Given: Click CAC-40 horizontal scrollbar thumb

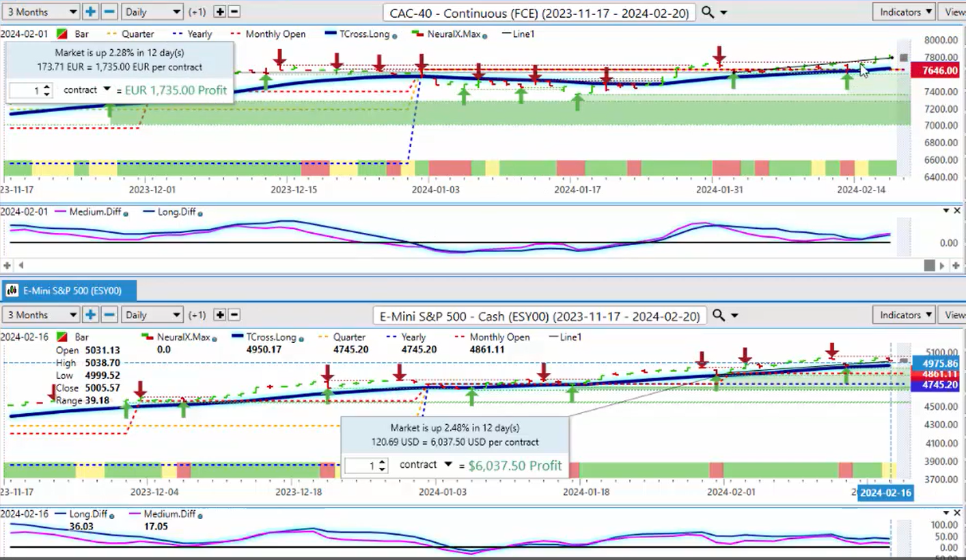Looking at the screenshot, I should point(929,265).
